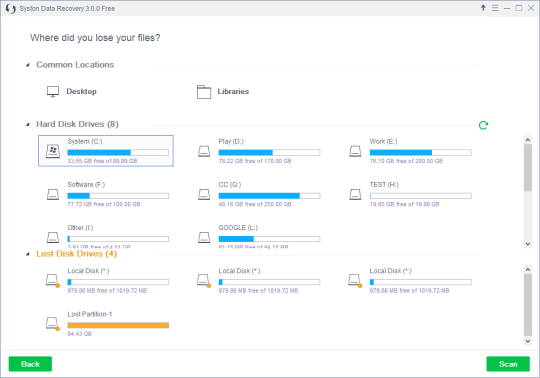Click the upgrade arrow icon in title bar
The height and width of the screenshot is (378, 540).
point(483,8)
